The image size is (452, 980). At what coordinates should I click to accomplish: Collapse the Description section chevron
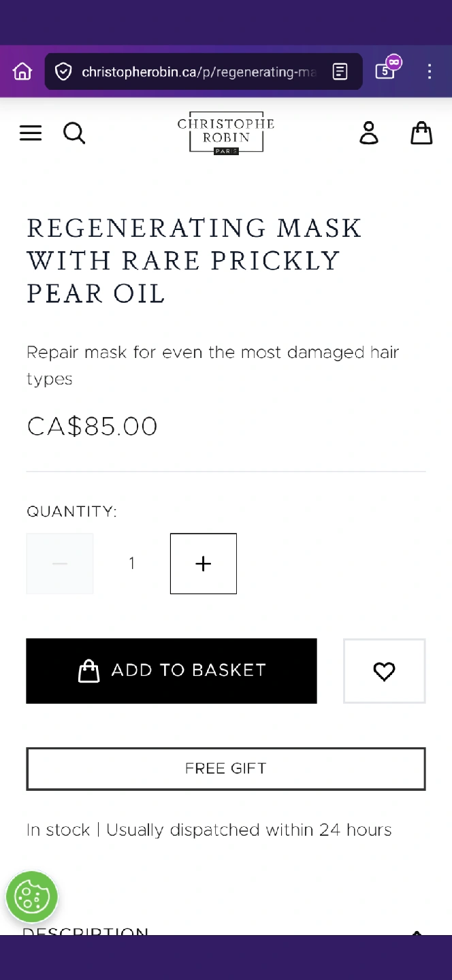pos(417,932)
